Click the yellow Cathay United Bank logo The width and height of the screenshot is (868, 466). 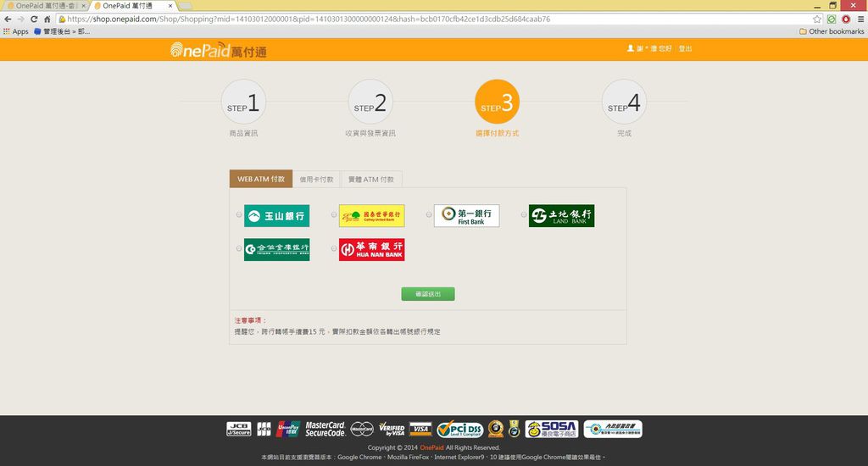[x=371, y=216]
